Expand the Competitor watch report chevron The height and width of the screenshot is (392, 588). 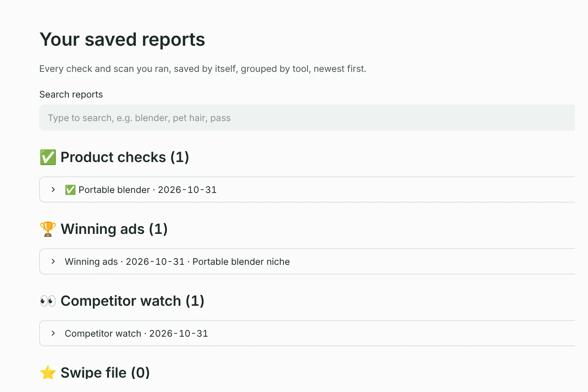pos(53,333)
